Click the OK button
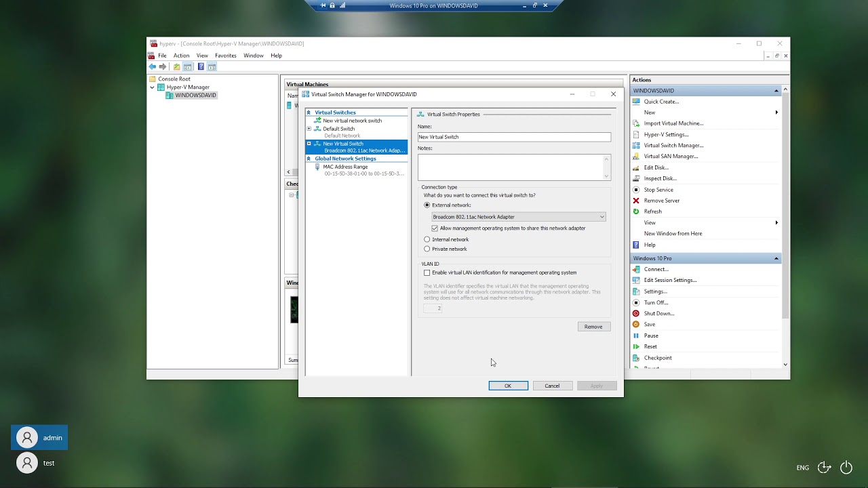 (x=508, y=386)
